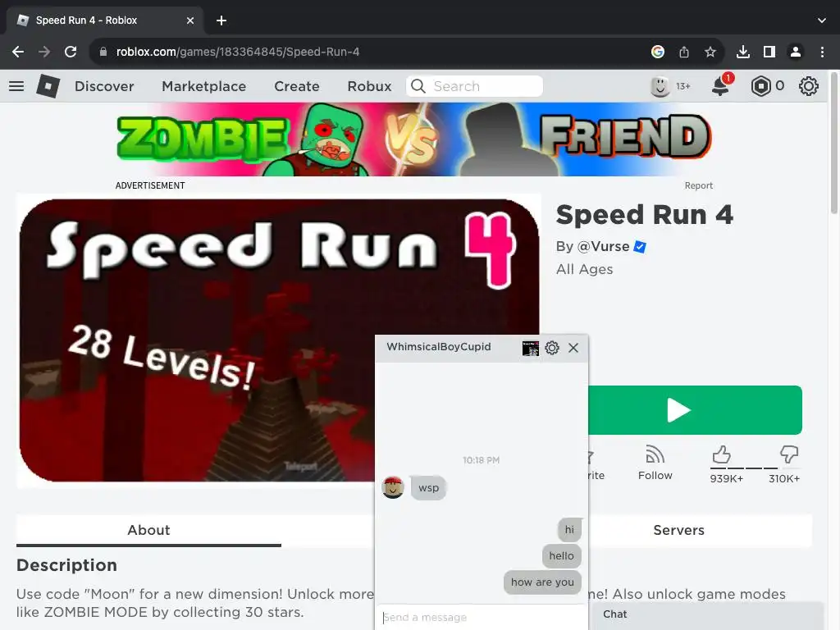
Task: Open a new browser tab
Action: [221, 21]
